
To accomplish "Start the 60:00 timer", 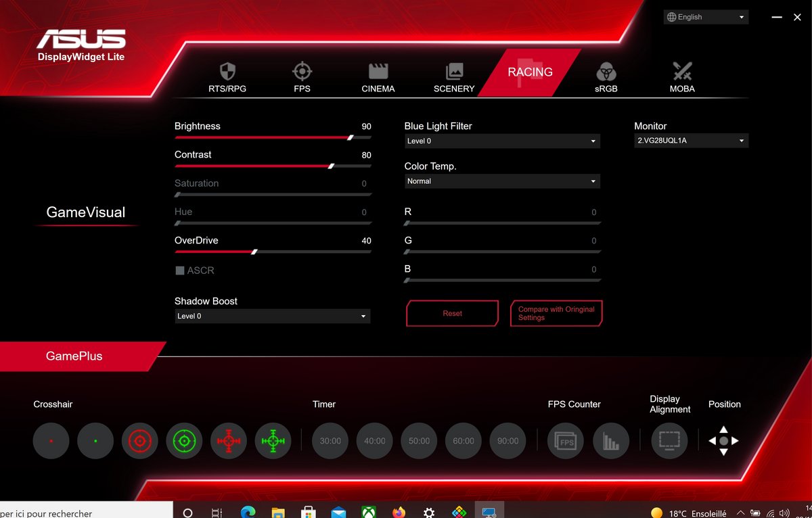I will click(464, 441).
